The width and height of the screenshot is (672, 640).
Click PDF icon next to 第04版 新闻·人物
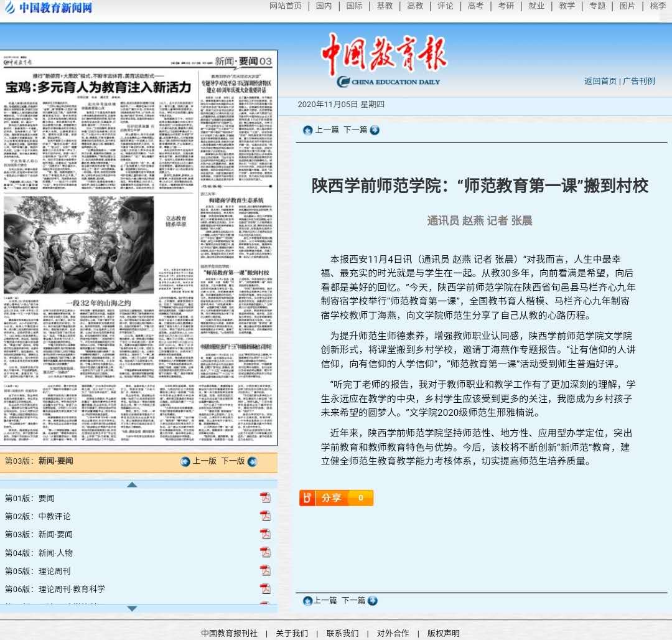[x=265, y=552]
